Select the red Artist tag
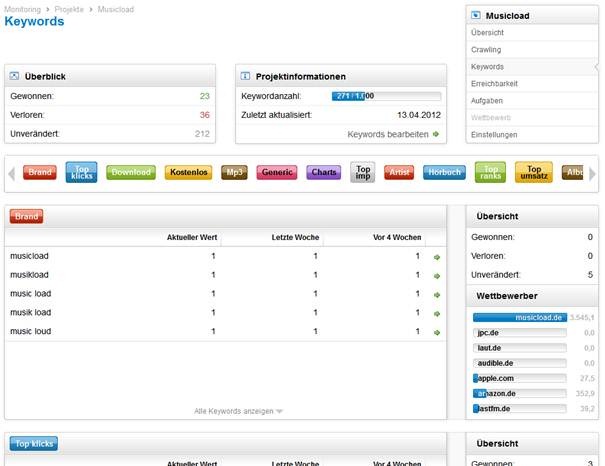 click(399, 172)
